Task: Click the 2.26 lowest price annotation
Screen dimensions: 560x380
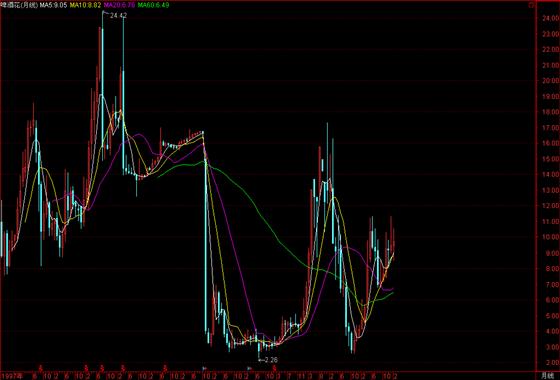Action: coord(270,360)
